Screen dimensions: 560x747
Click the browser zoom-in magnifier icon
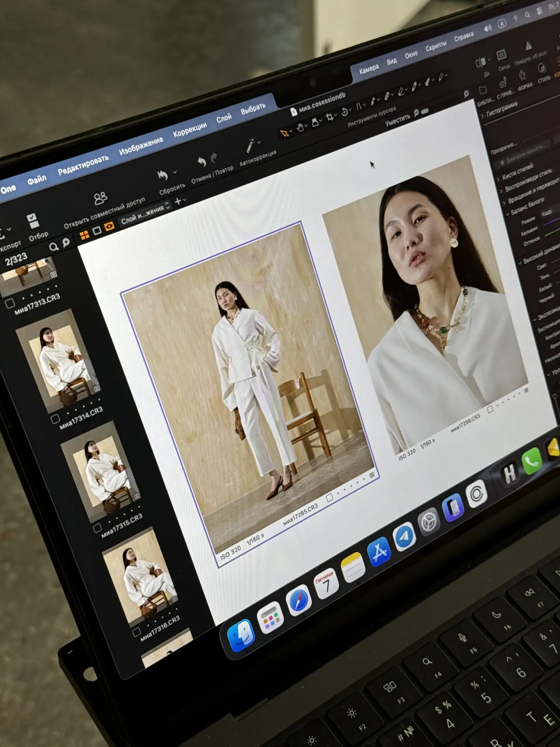pos(66,242)
